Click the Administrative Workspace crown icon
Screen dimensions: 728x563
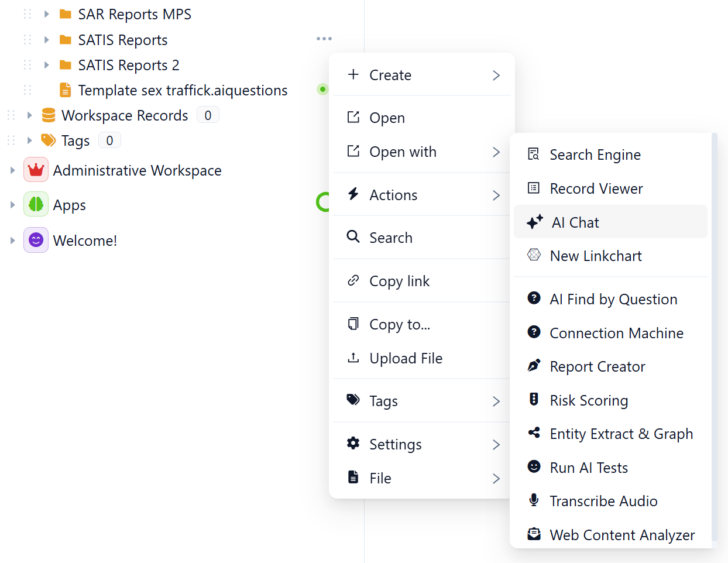click(36, 170)
